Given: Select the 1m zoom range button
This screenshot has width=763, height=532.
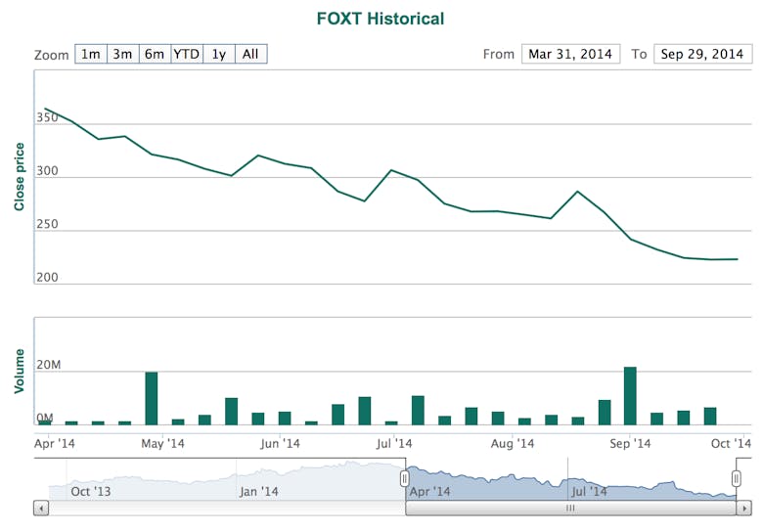Looking at the screenshot, I should point(90,54).
